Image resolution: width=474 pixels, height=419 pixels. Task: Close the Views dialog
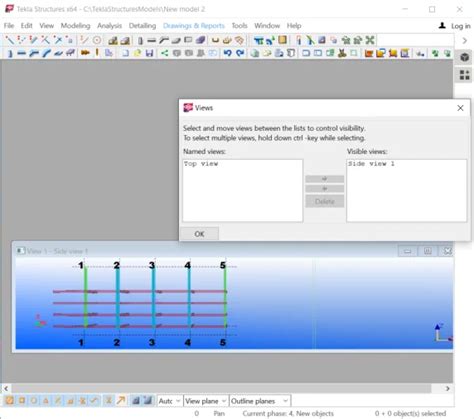point(460,108)
